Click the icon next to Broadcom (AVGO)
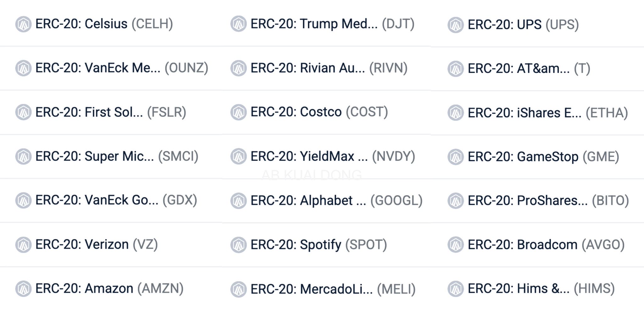644x312 pixels. click(456, 245)
